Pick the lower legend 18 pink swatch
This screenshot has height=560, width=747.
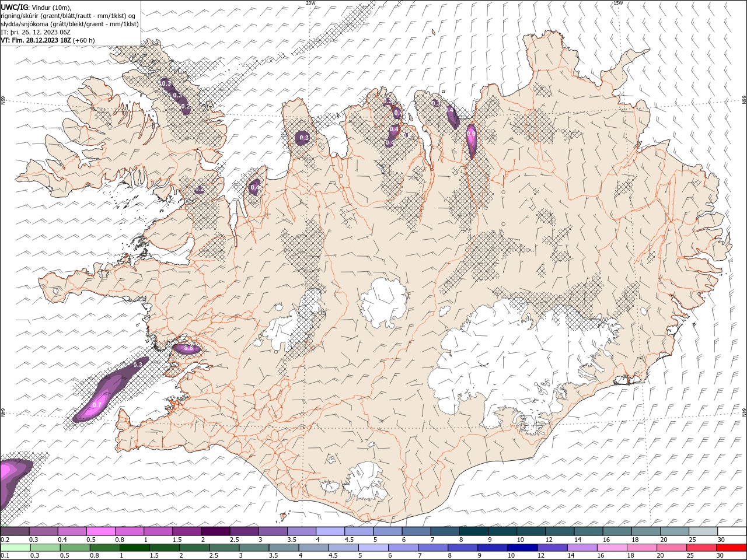coord(643,548)
